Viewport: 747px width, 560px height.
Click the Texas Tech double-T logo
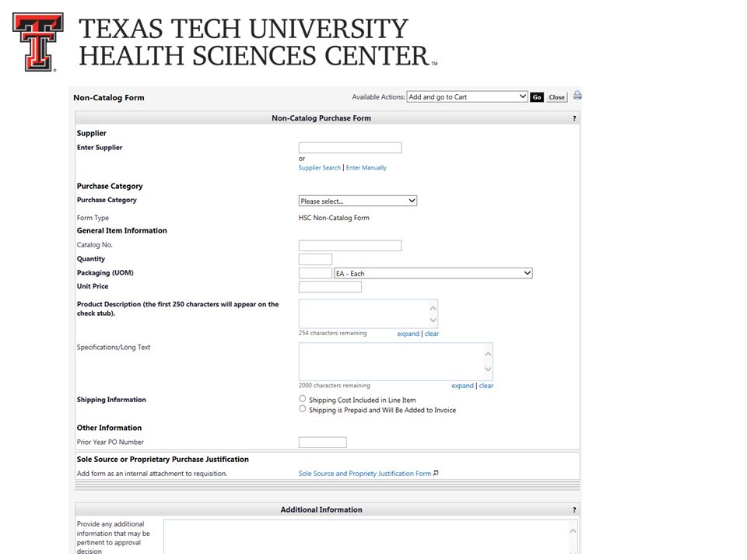[x=38, y=42]
